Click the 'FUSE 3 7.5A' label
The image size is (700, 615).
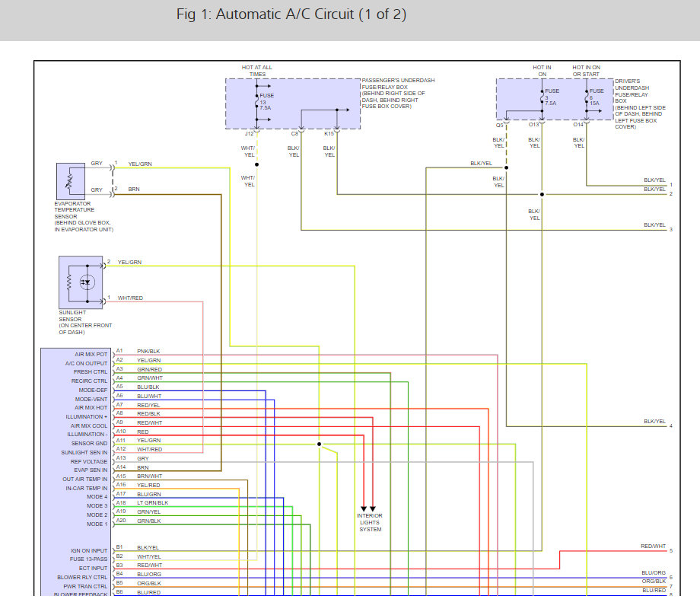[x=552, y=97]
